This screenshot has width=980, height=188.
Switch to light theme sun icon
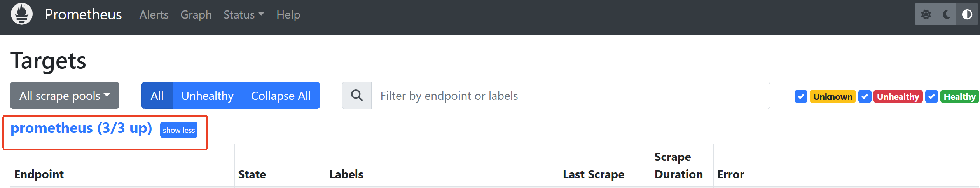pos(926,15)
